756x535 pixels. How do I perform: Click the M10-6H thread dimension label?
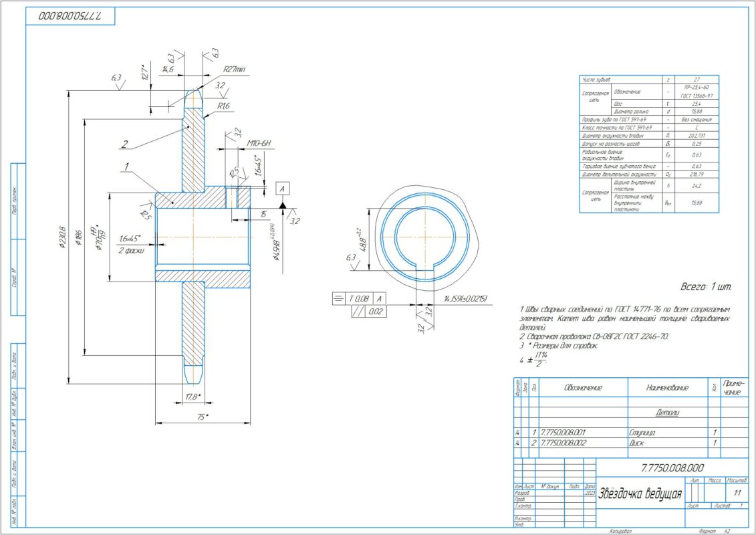coord(259,144)
